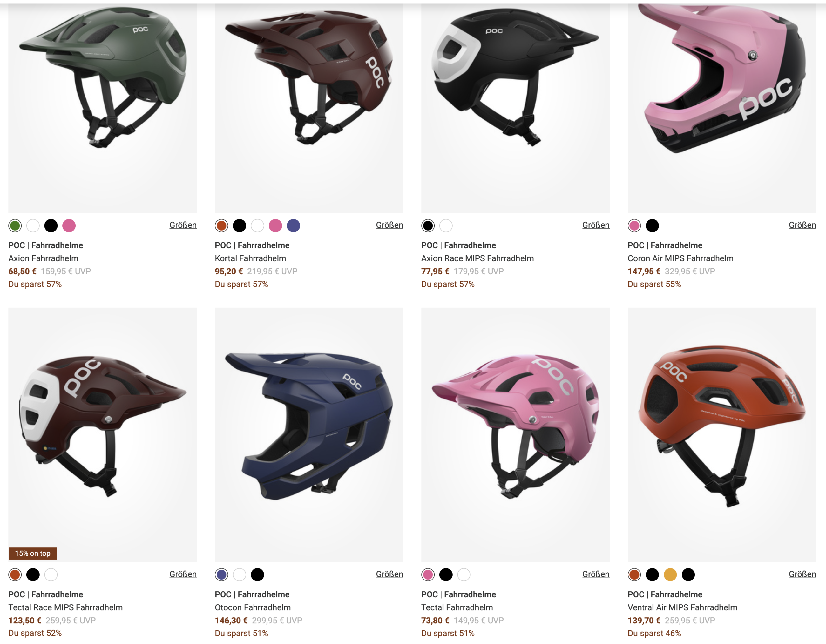The image size is (826, 644).
Task: Choose black swatch for Coron Air MIPS
Action: [653, 226]
